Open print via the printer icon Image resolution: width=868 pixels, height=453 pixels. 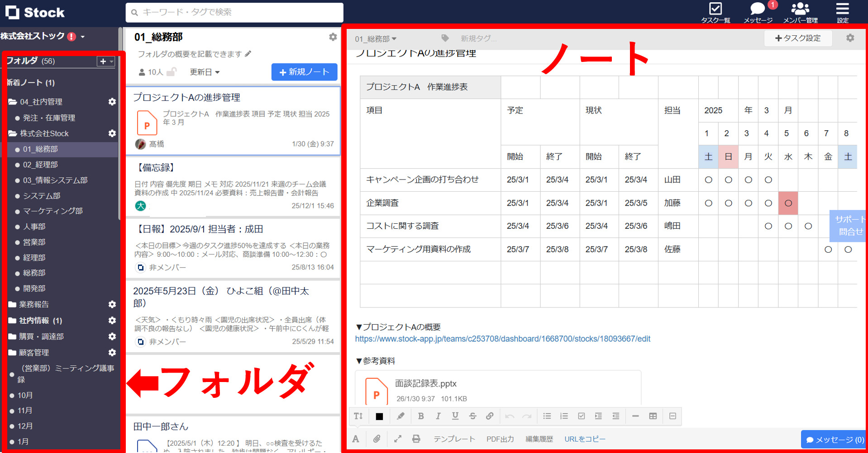click(x=416, y=439)
